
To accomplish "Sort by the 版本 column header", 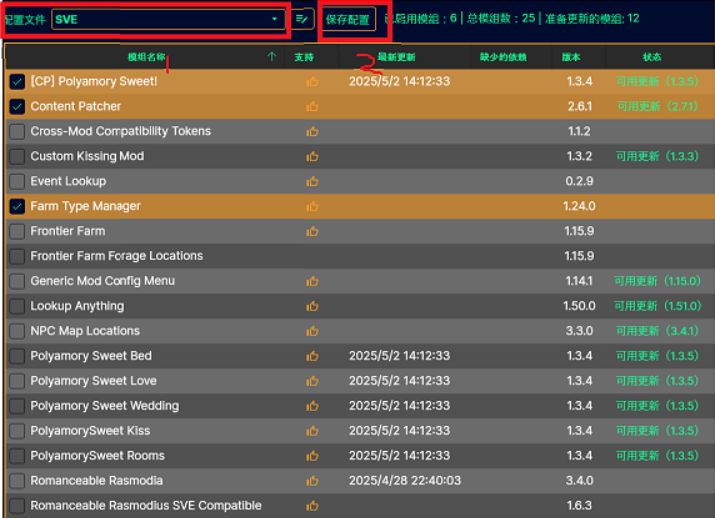I will (570, 57).
